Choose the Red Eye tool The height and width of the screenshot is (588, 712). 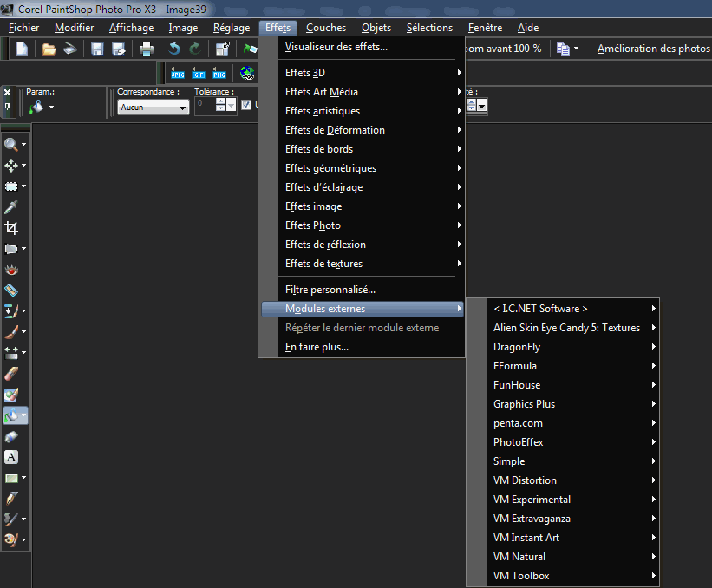[x=11, y=269]
